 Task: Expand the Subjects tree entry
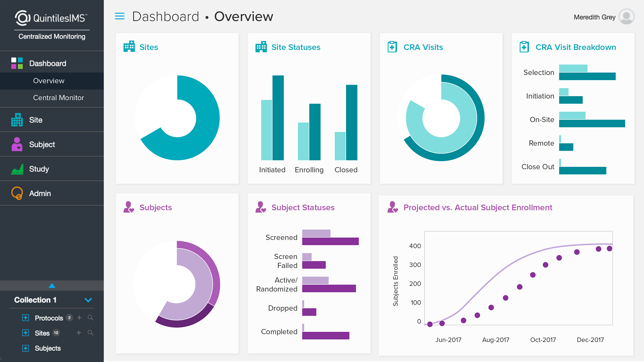25,348
